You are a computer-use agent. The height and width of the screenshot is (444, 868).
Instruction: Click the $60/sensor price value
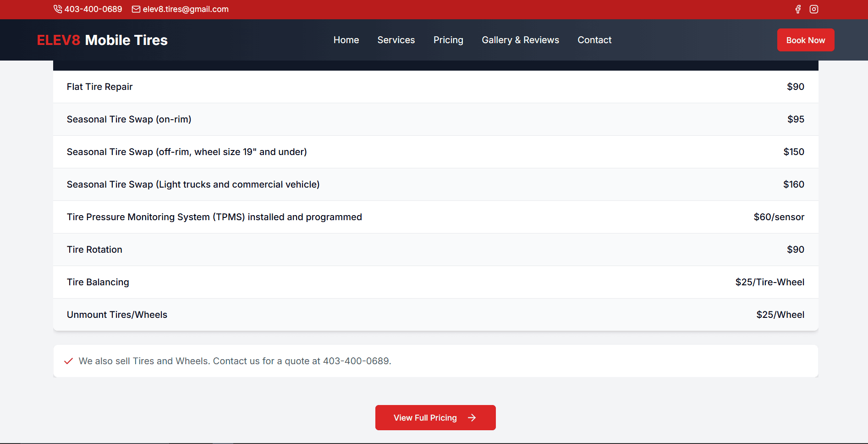tap(779, 217)
